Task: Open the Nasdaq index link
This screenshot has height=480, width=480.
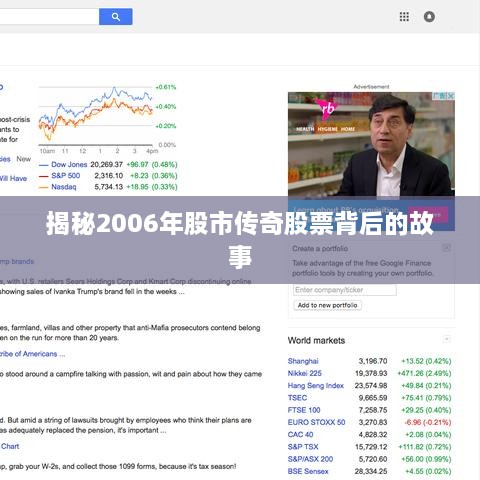Action: coord(64,187)
